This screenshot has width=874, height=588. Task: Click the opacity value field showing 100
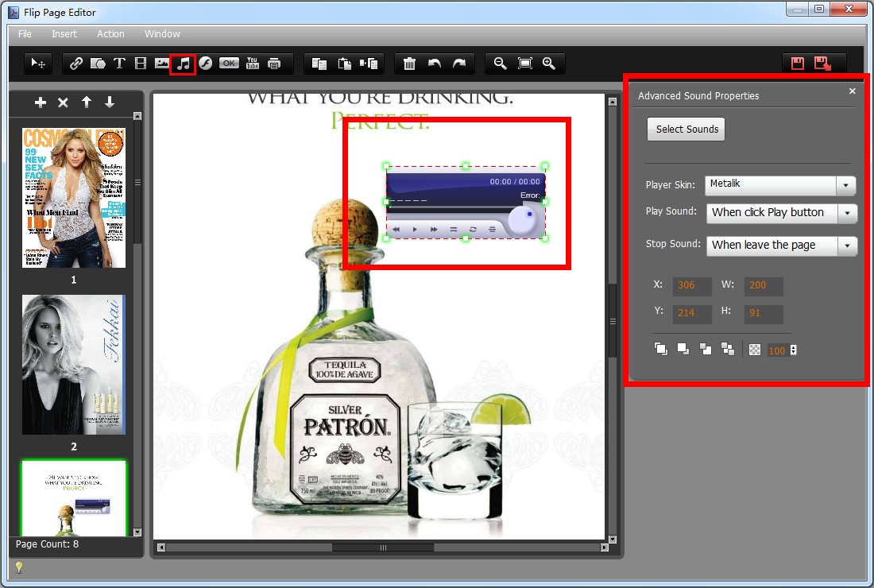click(x=778, y=350)
